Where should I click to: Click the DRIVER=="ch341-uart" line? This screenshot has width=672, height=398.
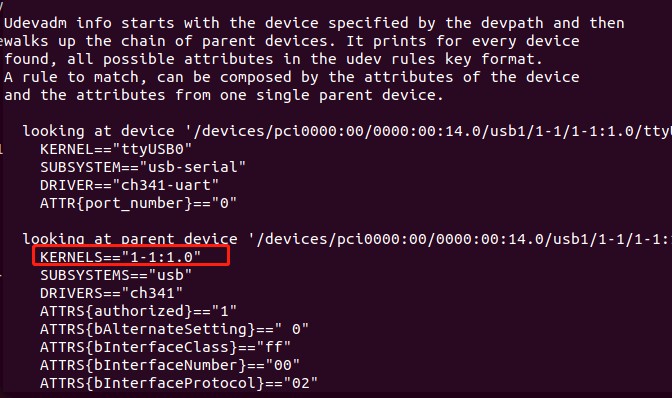(129, 185)
